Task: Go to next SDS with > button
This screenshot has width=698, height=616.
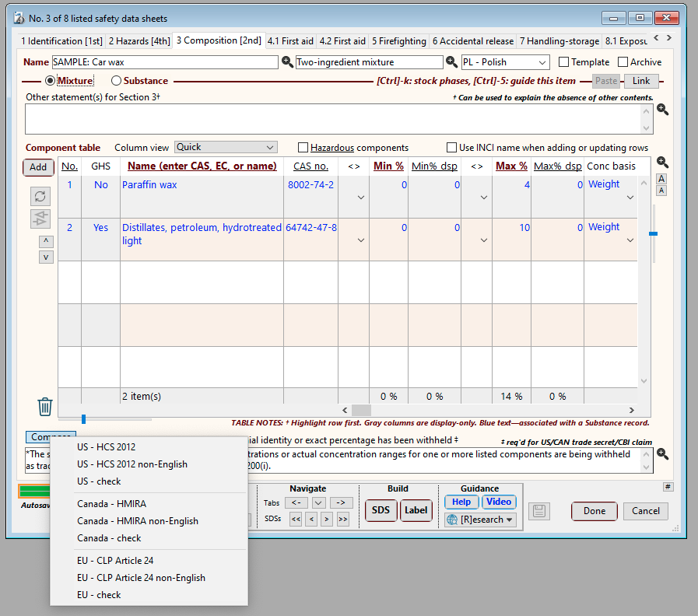Action: (327, 519)
